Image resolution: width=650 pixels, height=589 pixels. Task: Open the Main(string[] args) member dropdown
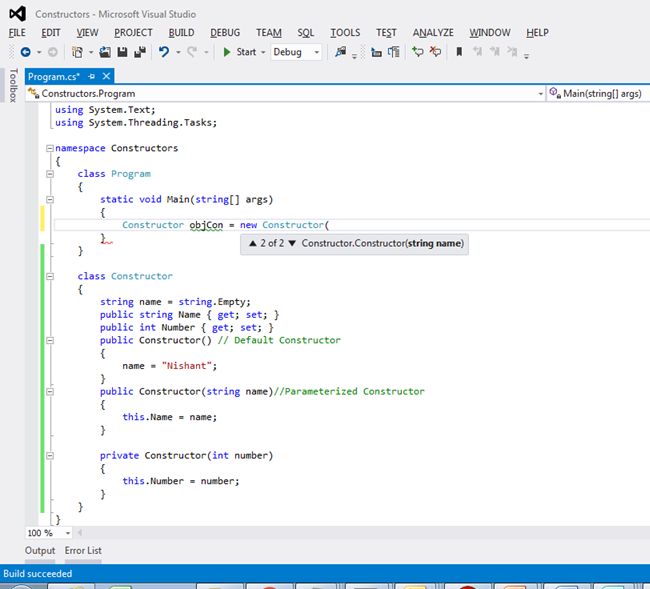[600, 94]
